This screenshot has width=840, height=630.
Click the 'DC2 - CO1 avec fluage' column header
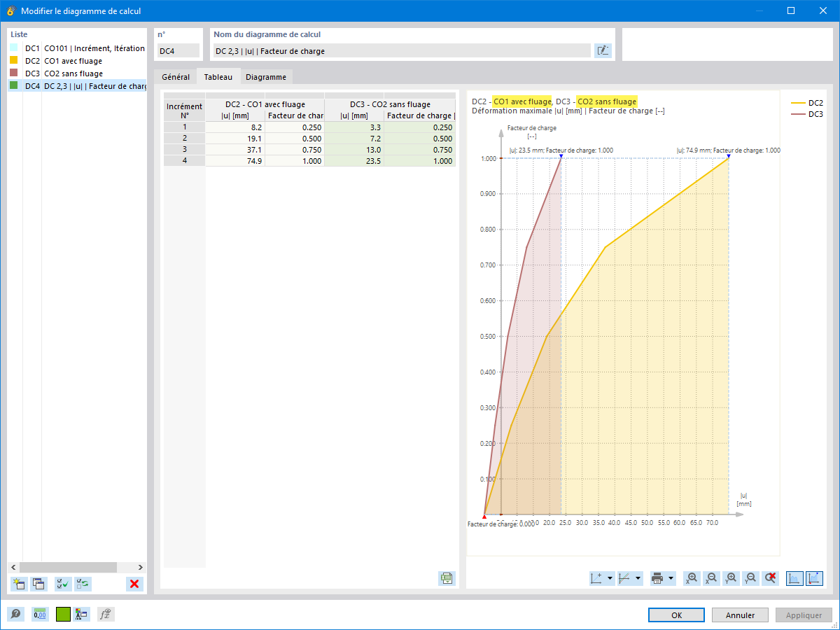tap(265, 104)
